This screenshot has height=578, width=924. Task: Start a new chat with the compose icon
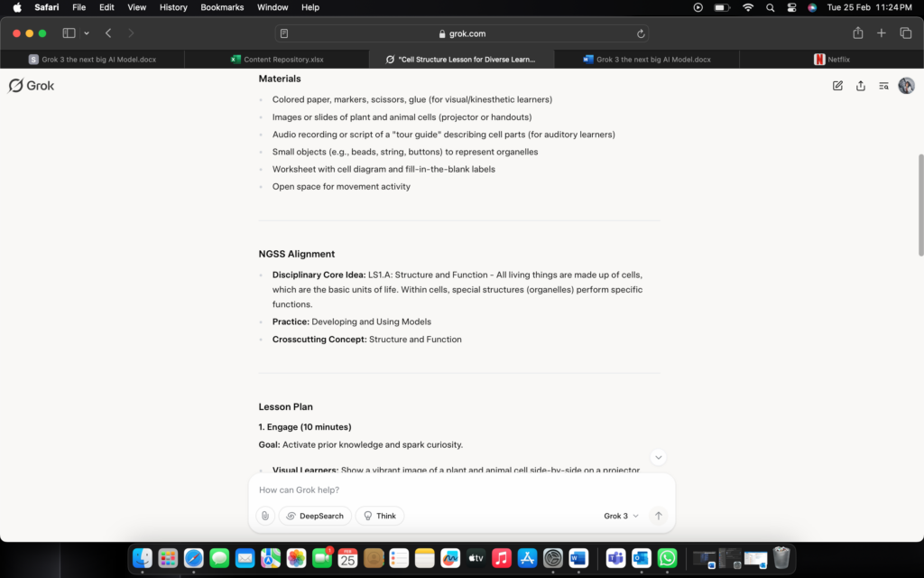pyautogui.click(x=837, y=86)
